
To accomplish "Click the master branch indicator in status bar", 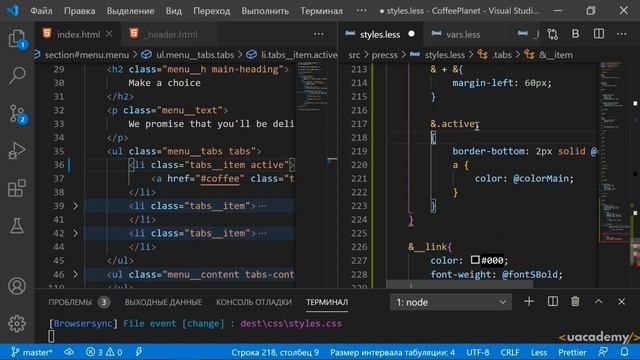I will [x=32, y=352].
